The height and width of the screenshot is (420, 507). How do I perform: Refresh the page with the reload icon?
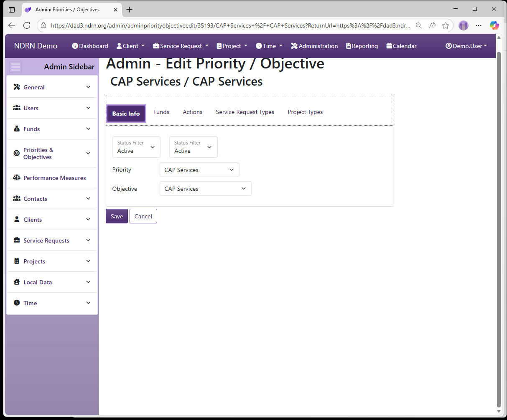27,25
